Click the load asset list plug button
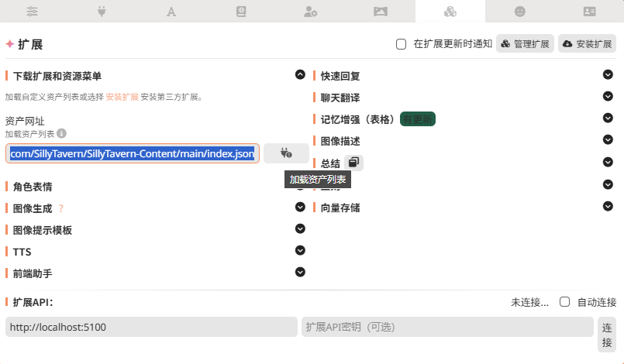This screenshot has height=364, width=624. pos(285,153)
